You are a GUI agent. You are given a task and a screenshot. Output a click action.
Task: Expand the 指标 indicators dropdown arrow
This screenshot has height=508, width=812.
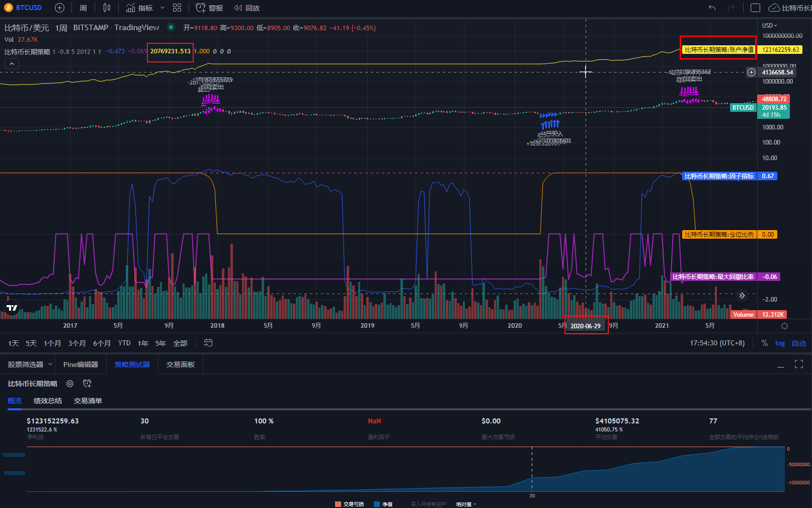(162, 8)
